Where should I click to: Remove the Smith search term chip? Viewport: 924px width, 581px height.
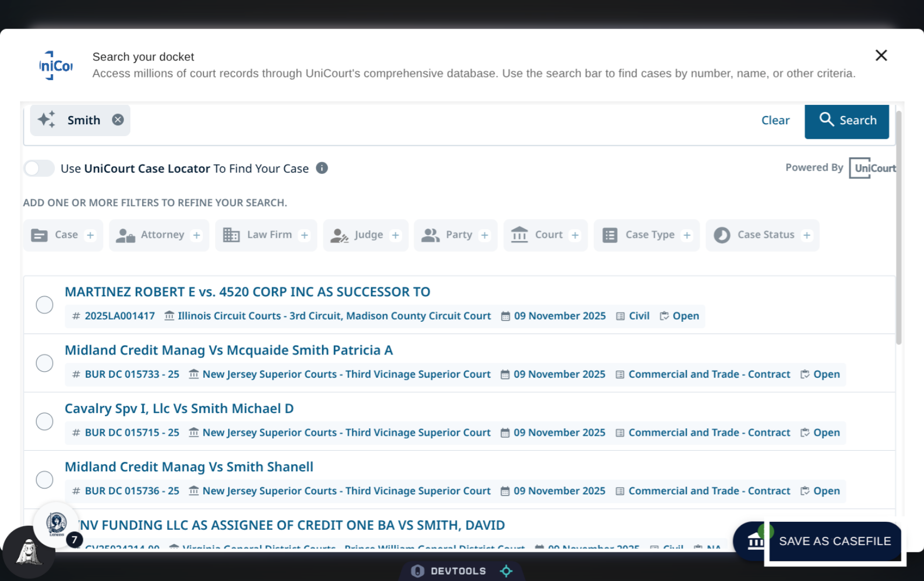(x=118, y=119)
